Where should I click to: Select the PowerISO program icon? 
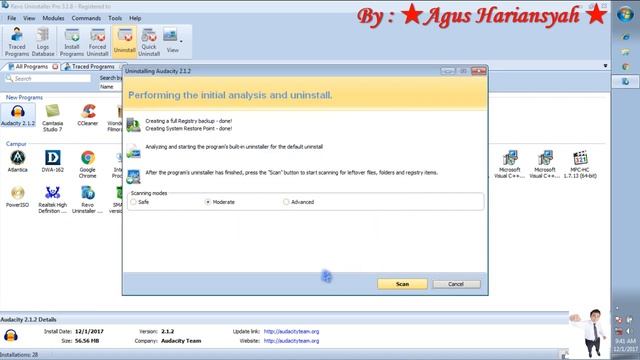pyautogui.click(x=18, y=197)
